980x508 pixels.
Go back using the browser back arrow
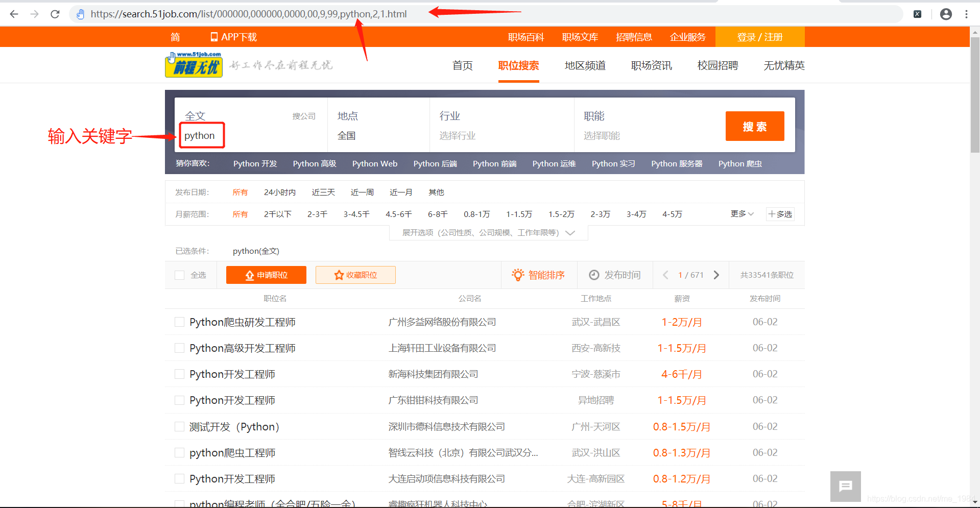pos(14,14)
